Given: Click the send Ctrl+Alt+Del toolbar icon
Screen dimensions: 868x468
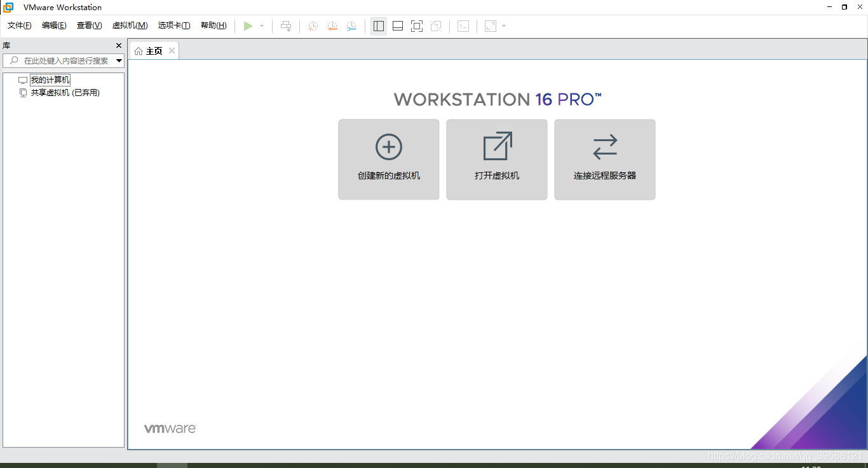Looking at the screenshot, I should [286, 26].
